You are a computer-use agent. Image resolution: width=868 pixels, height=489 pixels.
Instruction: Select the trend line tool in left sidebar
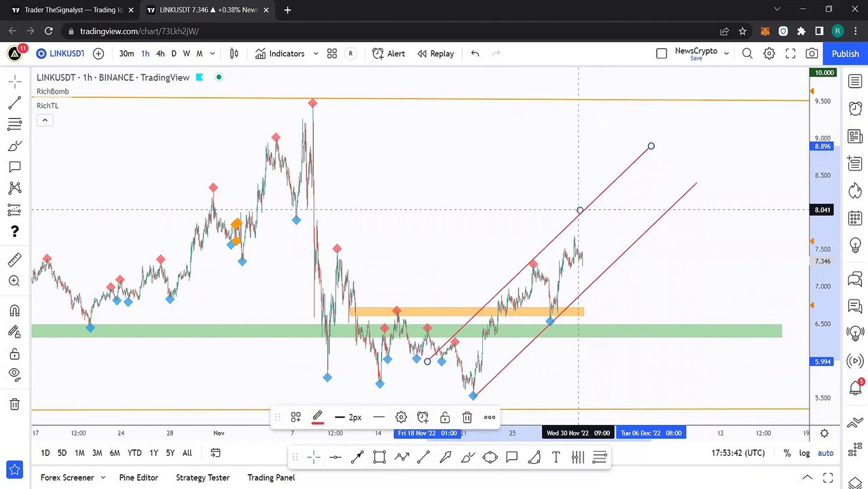click(14, 103)
